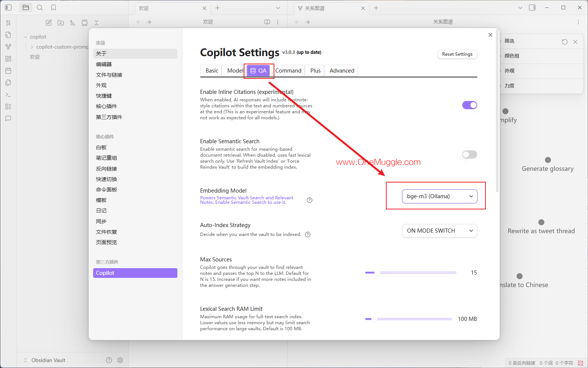Open 编辑器 settings section
The width and height of the screenshot is (588, 368).
pyautogui.click(x=135, y=64)
